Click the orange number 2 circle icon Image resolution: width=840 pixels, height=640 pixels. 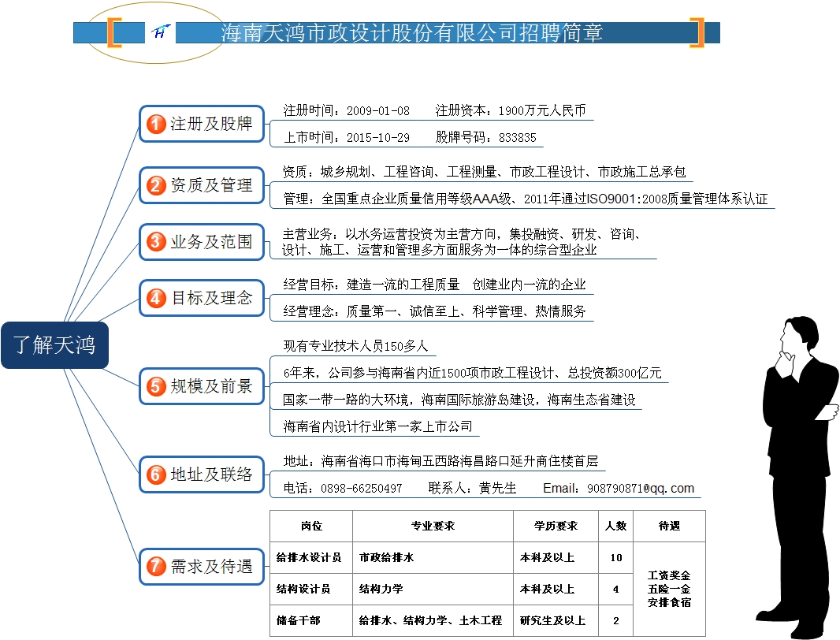click(x=156, y=185)
